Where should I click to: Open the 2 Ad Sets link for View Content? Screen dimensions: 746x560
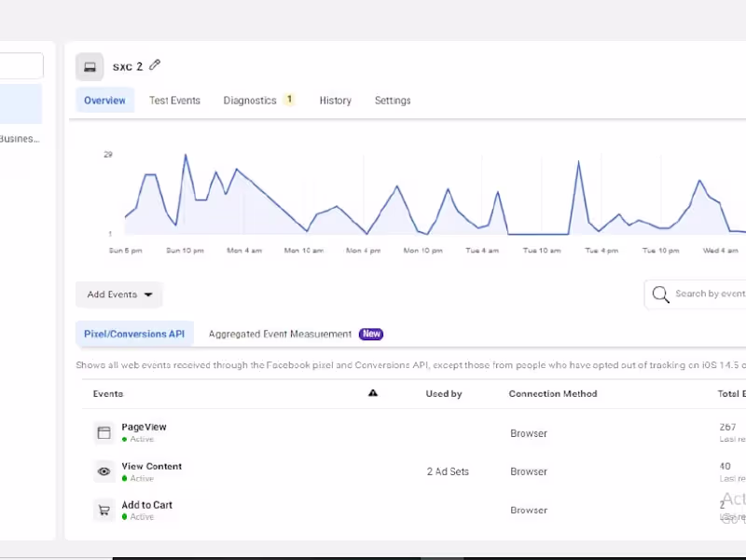point(448,471)
